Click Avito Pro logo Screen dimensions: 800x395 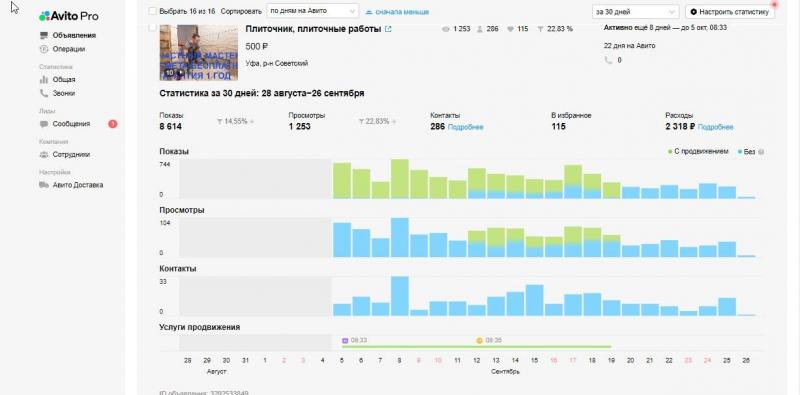[69, 16]
